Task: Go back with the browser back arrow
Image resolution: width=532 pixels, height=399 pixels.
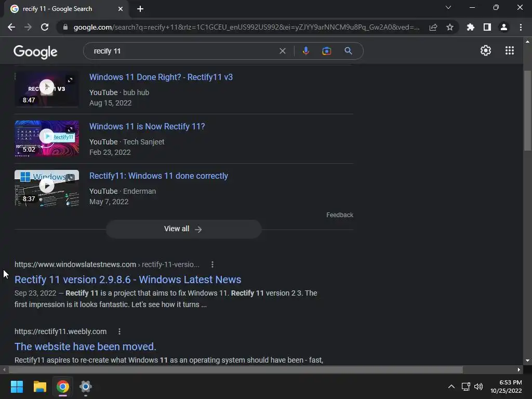Action: pos(11,27)
